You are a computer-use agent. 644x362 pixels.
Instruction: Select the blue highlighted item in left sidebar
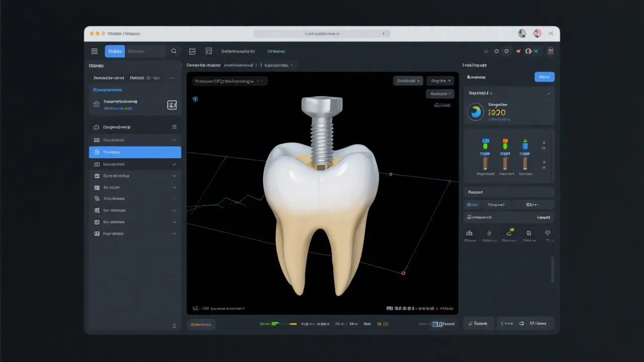coord(135,152)
